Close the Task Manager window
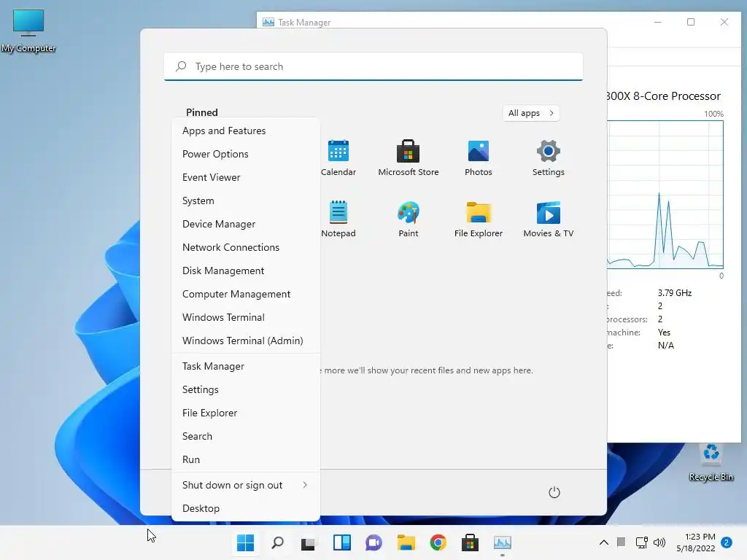 (724, 22)
